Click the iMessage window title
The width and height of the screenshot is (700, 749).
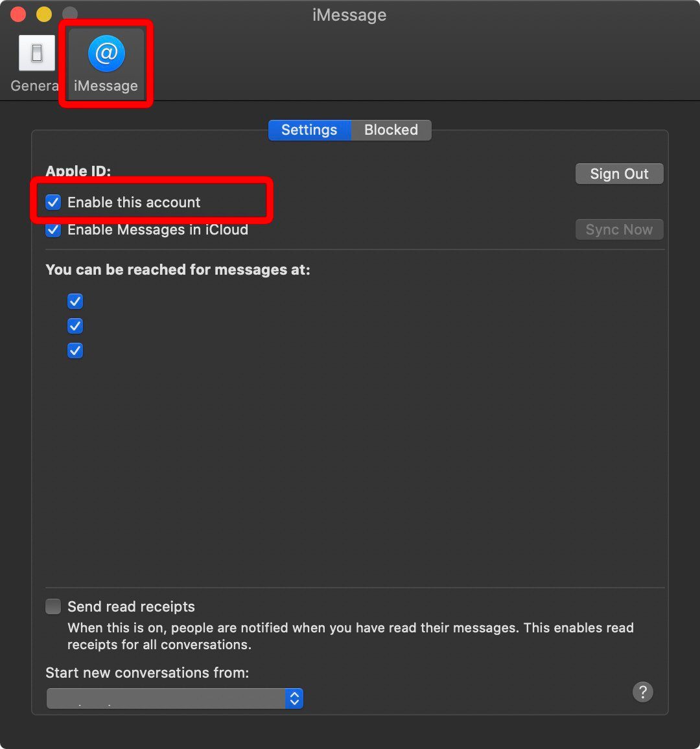349,15
